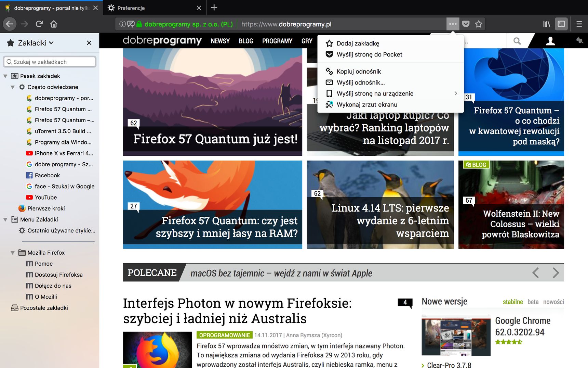
Task: Close the dobreprogramy tab
Action: click(x=95, y=8)
